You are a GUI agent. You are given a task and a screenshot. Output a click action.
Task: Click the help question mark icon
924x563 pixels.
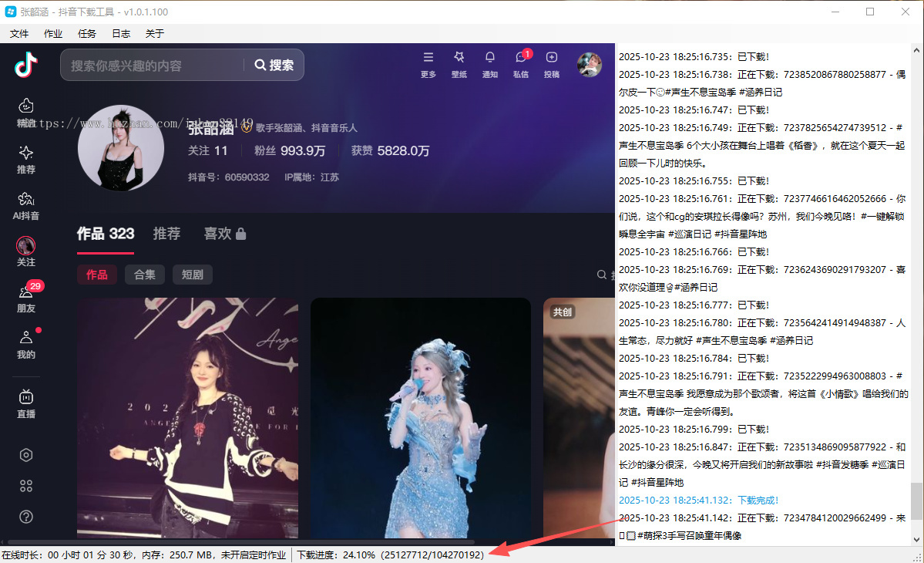pos(26,517)
